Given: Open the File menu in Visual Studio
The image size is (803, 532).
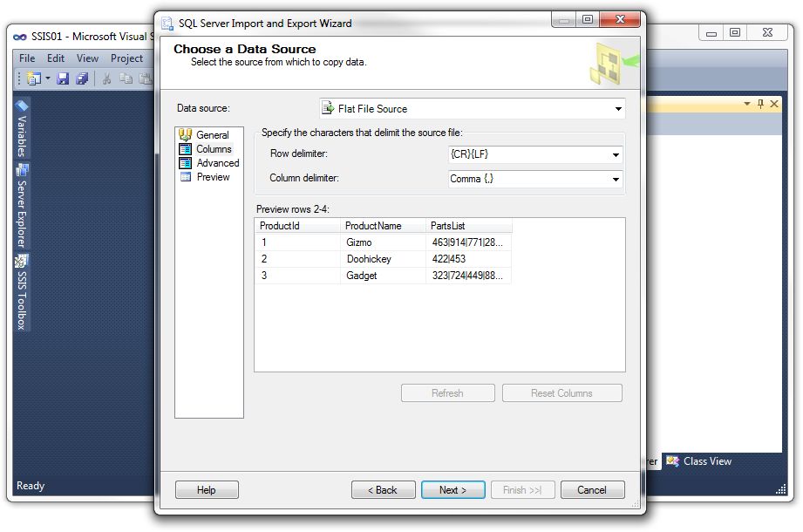Looking at the screenshot, I should point(27,58).
